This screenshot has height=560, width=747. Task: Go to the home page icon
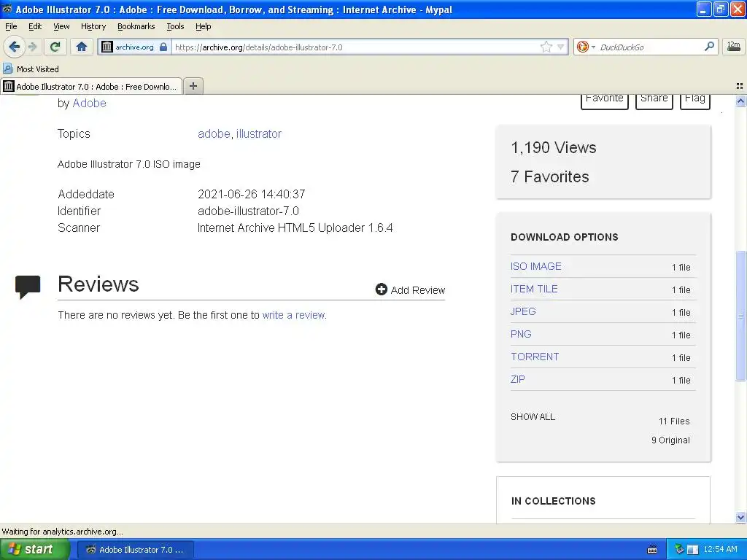point(82,47)
